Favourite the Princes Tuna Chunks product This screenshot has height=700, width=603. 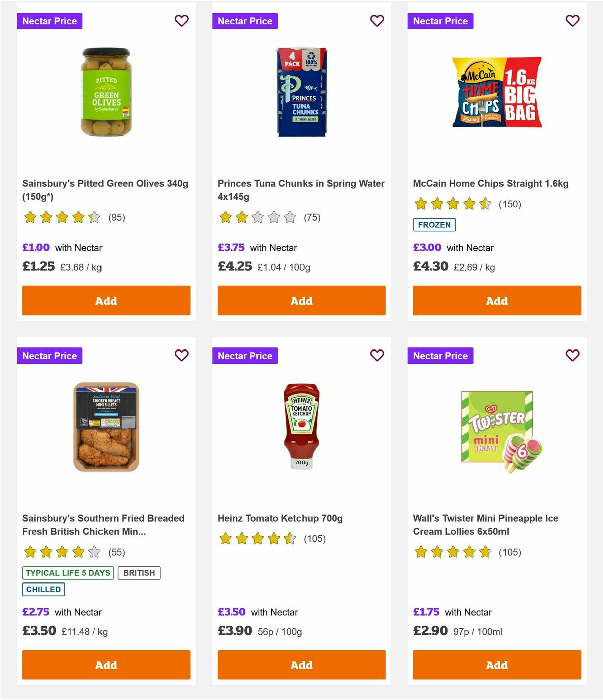377,21
